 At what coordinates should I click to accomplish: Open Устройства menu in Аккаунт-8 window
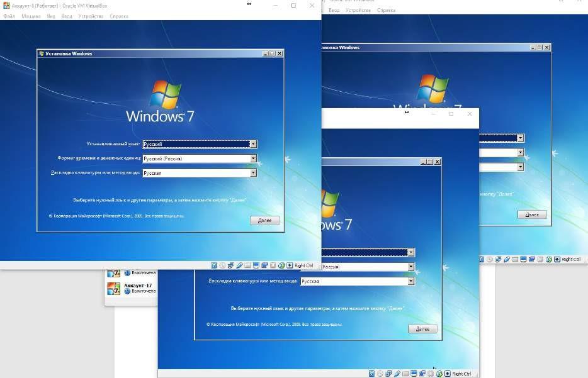91,16
